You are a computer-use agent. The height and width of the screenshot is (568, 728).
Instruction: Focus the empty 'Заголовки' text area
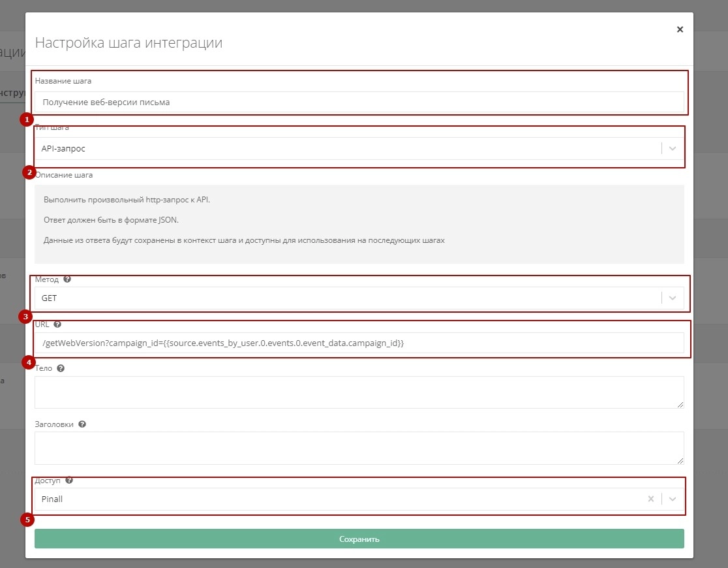[x=359, y=448]
